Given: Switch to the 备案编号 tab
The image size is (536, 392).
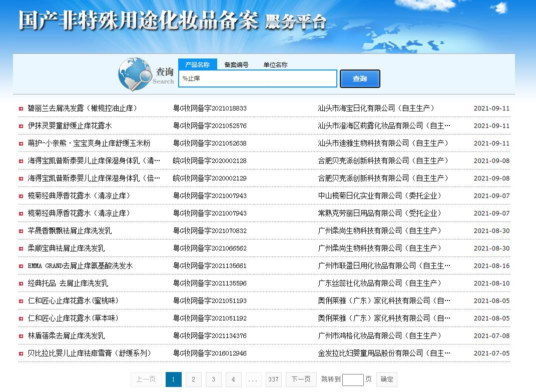Looking at the screenshot, I should 236,64.
